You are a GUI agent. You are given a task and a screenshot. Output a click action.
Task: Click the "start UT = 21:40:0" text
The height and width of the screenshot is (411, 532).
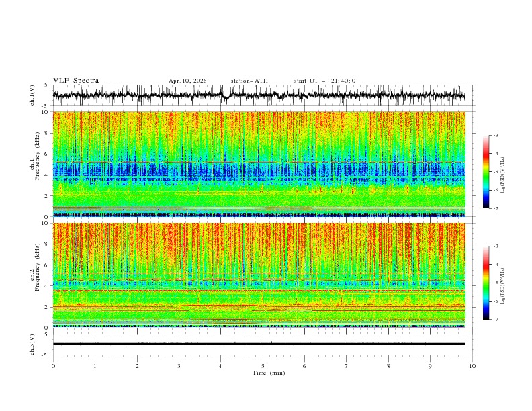pyautogui.click(x=324, y=81)
